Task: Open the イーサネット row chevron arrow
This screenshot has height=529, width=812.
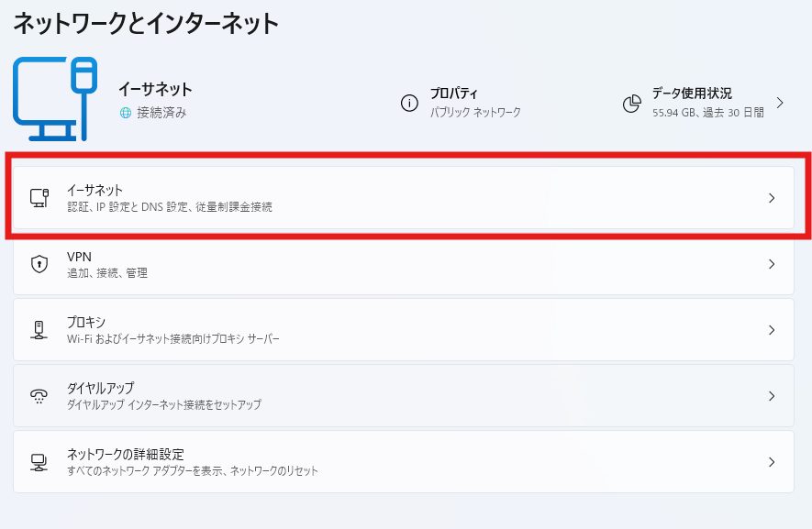Action: click(x=772, y=197)
